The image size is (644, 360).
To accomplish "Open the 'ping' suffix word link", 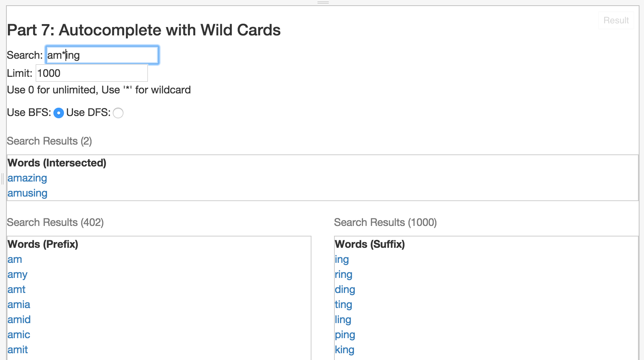I will tap(345, 335).
